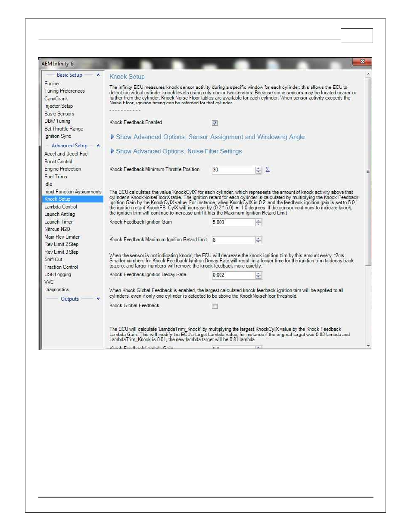Screen dimensions: 411x532
Task: Open Shift Cut page
Action: [x=53, y=259]
